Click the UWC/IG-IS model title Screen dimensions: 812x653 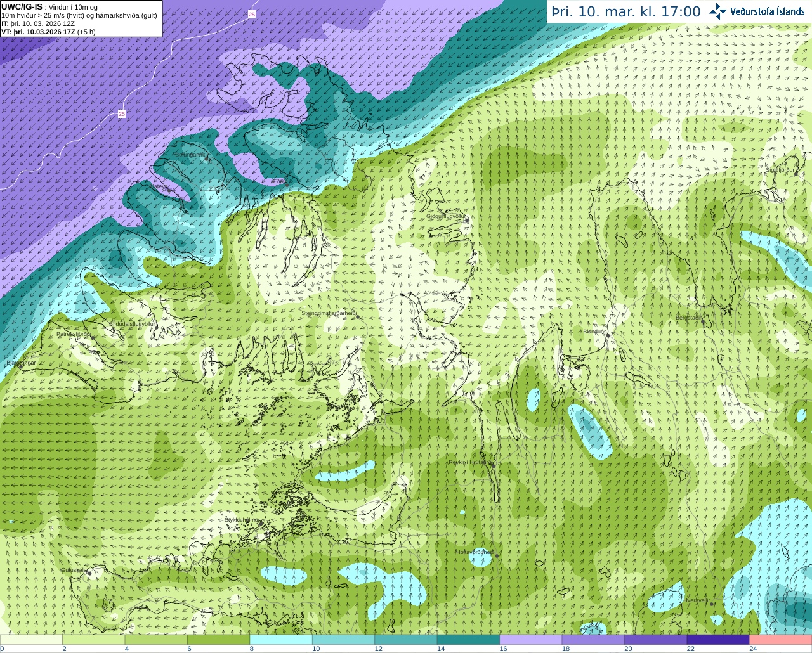22,7
